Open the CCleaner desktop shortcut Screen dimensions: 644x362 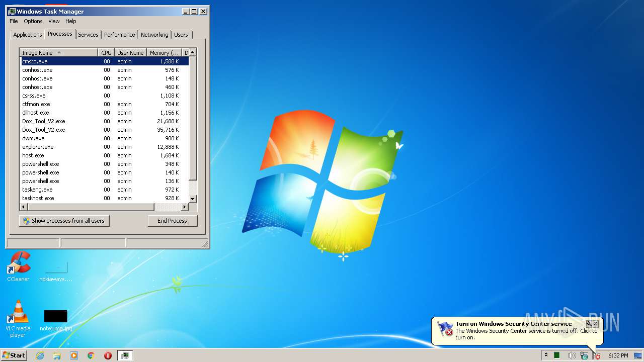(18, 266)
